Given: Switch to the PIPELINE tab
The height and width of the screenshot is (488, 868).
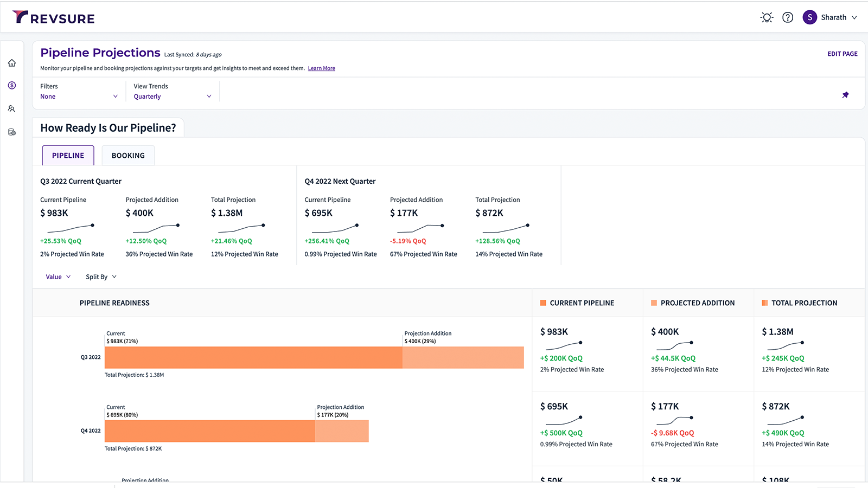Looking at the screenshot, I should [68, 156].
